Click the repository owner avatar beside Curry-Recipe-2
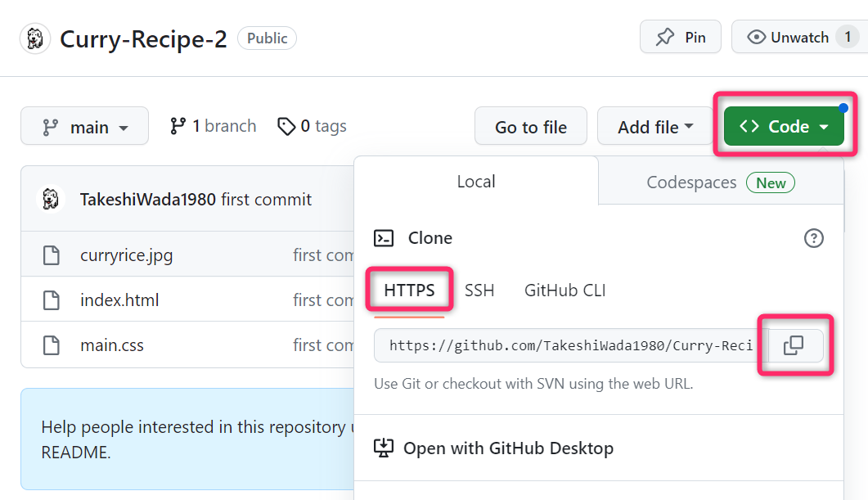 (35, 38)
